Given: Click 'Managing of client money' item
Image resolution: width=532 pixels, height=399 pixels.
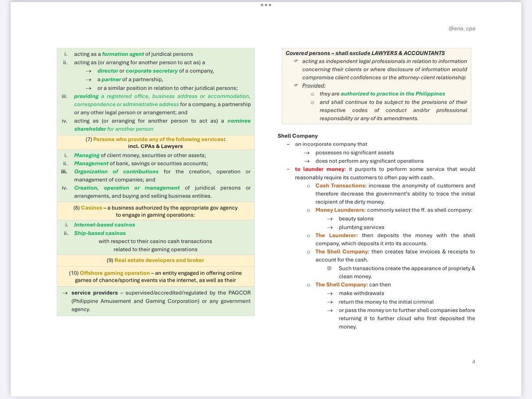Looking at the screenshot, I should (140, 155).
